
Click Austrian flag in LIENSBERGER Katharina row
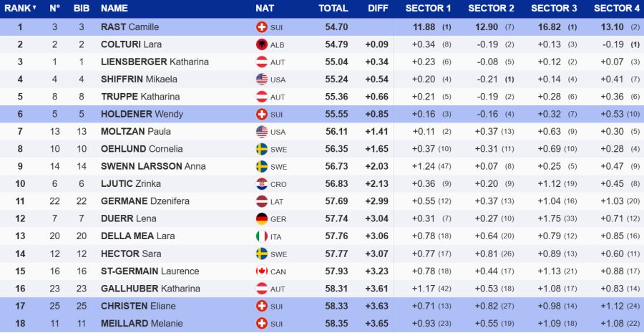tap(261, 62)
